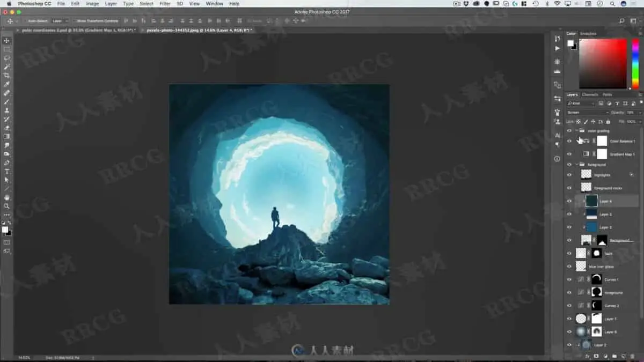Click the foreground color swatch in toolbox
Image resolution: width=644 pixels, height=362 pixels.
(5, 230)
